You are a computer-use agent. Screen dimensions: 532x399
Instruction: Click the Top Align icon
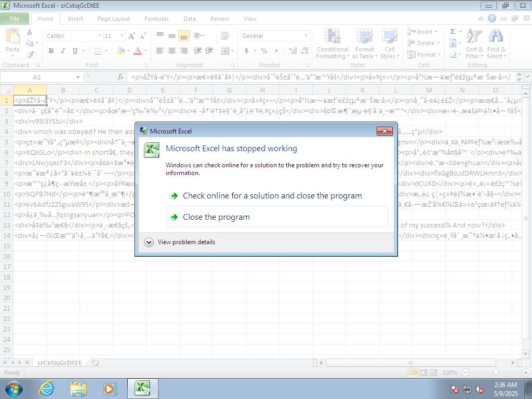pos(160,36)
